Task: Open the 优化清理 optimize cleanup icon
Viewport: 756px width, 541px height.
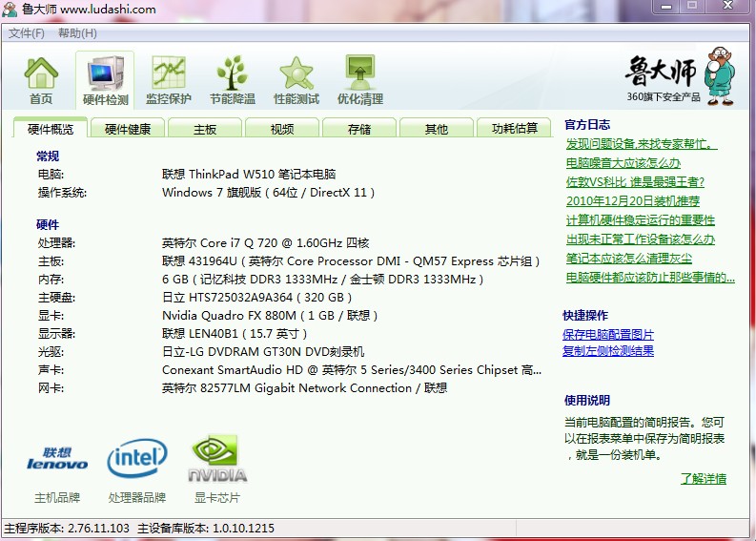Action: click(359, 80)
